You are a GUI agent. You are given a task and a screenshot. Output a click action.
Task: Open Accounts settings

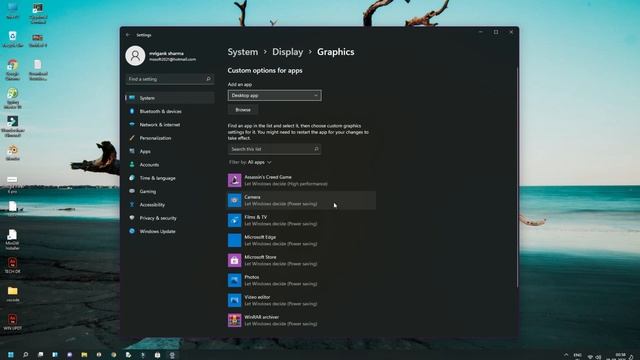tap(170, 165)
